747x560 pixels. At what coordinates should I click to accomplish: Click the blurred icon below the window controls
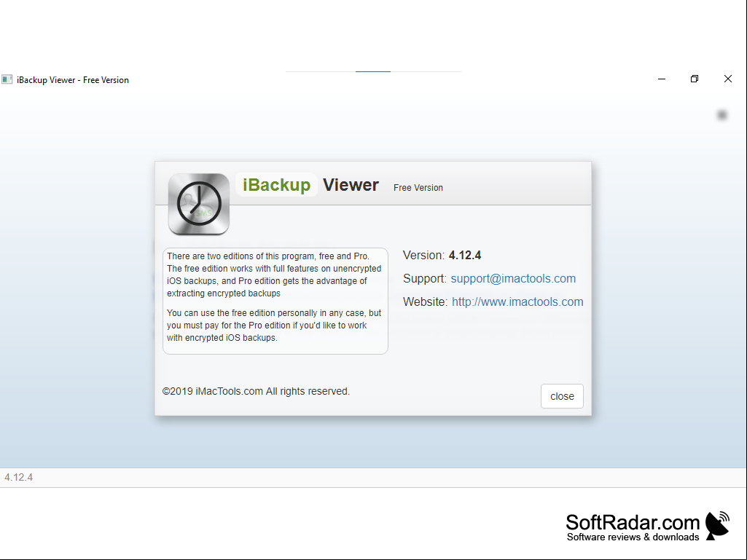[x=722, y=115]
